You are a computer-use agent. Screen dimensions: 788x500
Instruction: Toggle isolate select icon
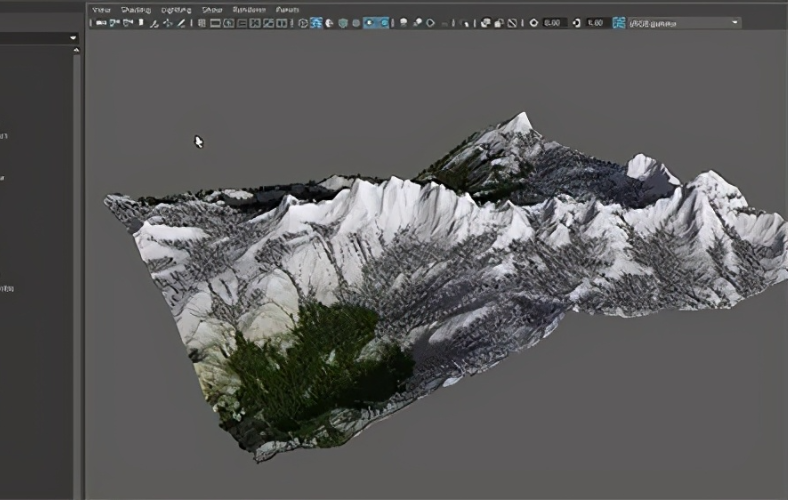[465, 23]
